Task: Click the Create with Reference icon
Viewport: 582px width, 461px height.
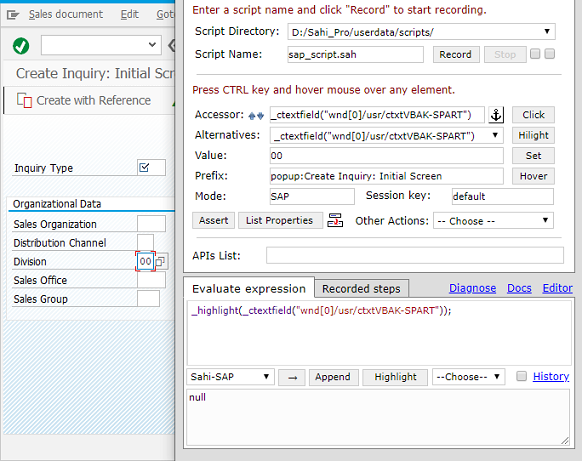Action: tap(24, 100)
